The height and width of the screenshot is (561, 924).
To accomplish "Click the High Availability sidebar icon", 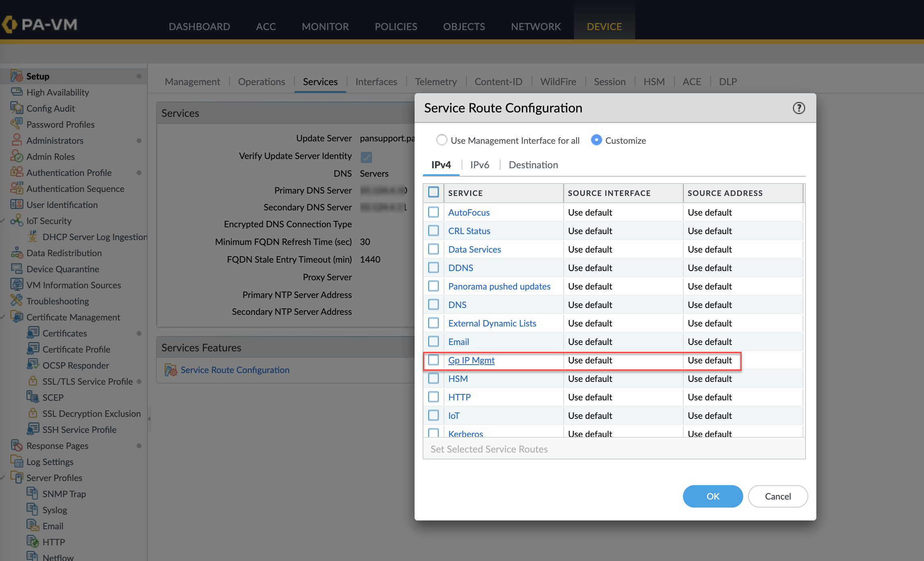I will pos(16,92).
